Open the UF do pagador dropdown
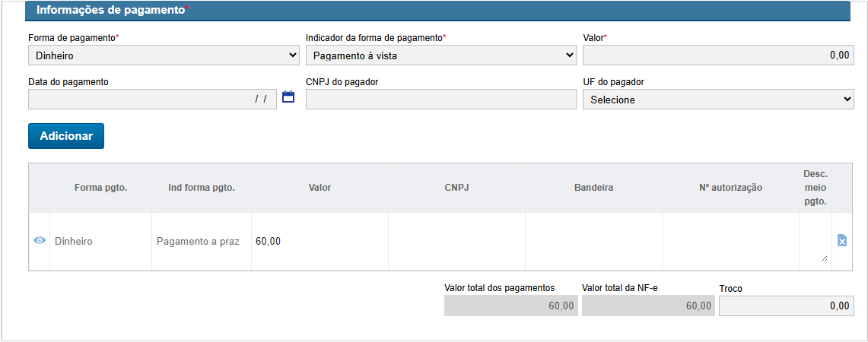 [x=718, y=100]
